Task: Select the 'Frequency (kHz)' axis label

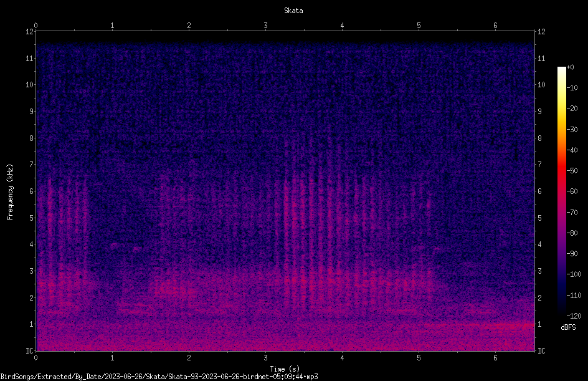Action: (x=10, y=192)
